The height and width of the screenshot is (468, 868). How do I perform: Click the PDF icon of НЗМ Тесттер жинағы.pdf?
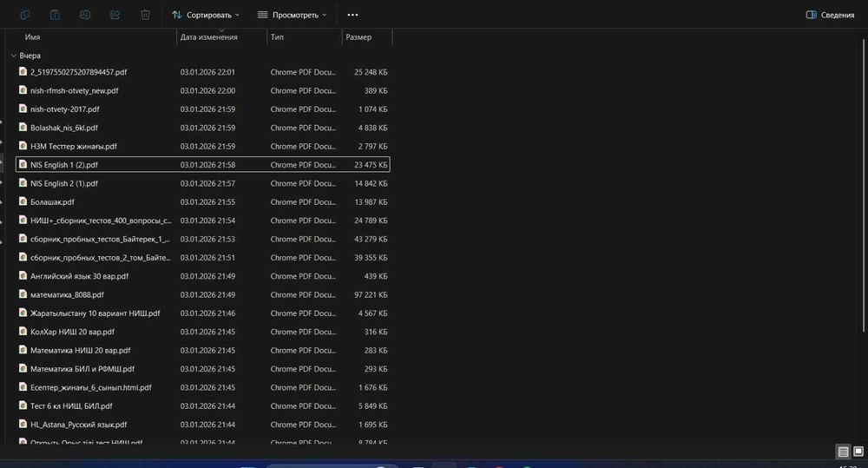[23, 146]
